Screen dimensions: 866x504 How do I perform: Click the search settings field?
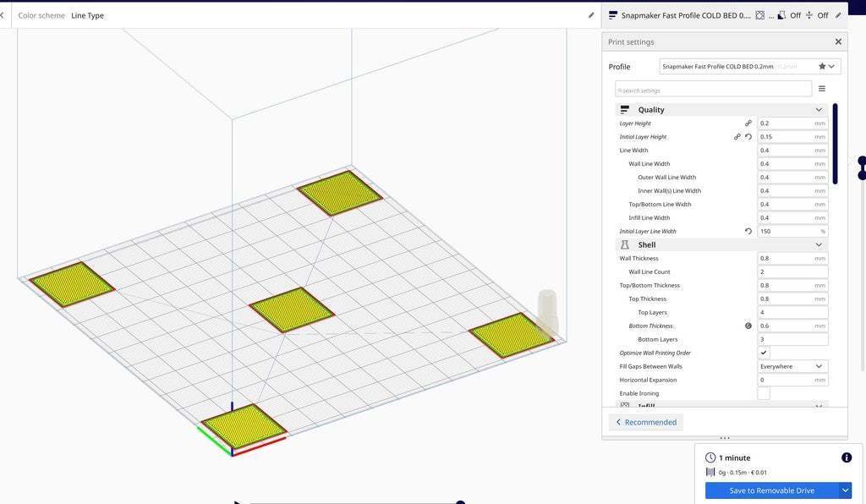714,90
